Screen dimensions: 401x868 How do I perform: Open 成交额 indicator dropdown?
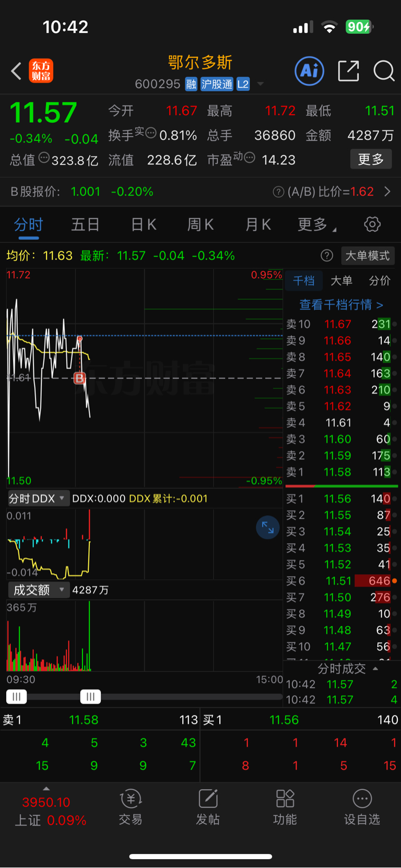(38, 590)
